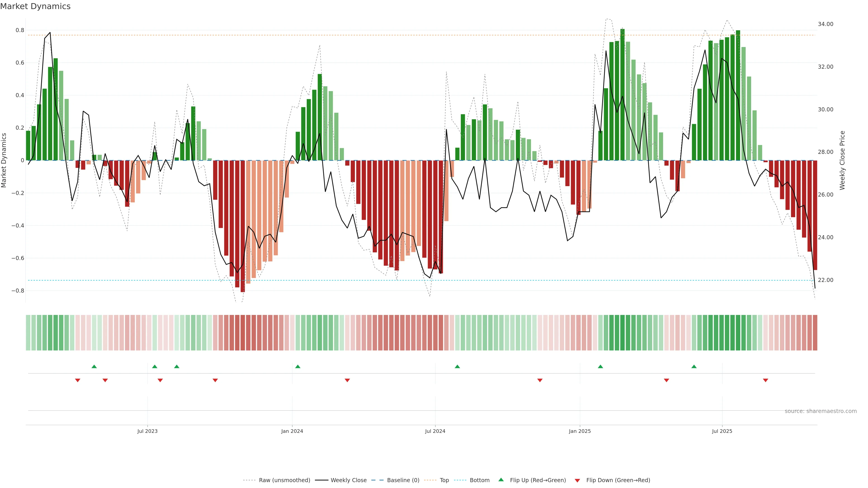Click the leftmost green flip-up triangle marker

(94, 366)
